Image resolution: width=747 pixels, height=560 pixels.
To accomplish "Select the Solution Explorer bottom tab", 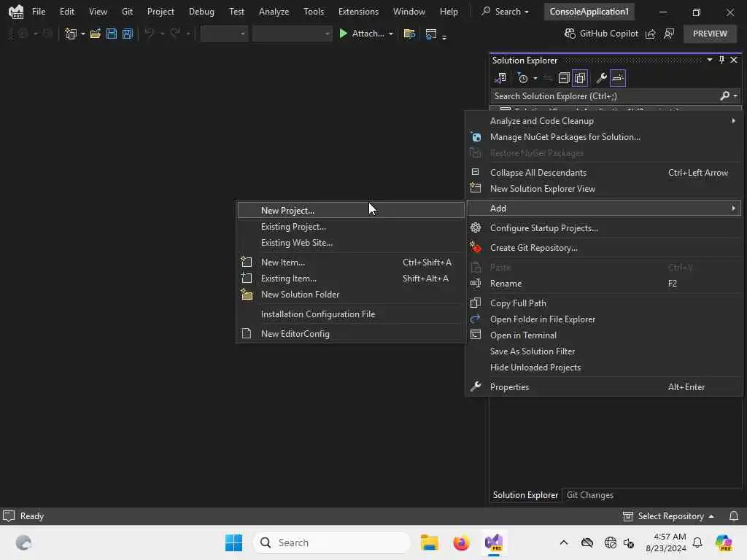I will click(525, 495).
